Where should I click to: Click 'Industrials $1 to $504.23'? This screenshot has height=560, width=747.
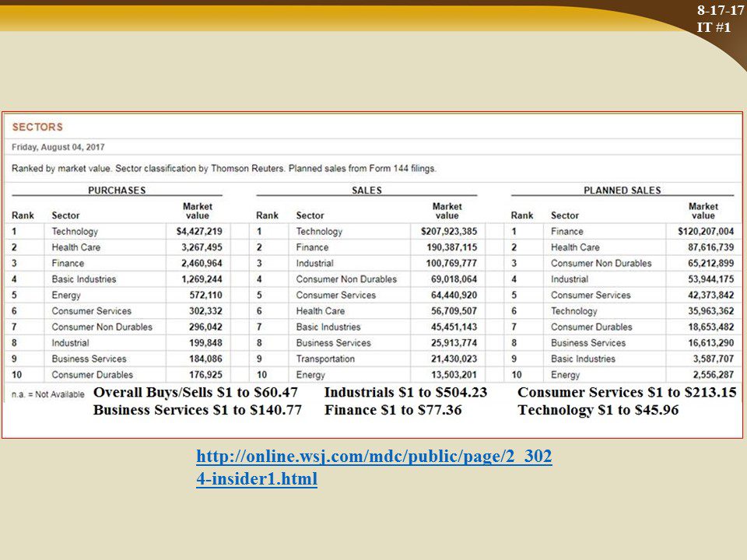(406, 392)
